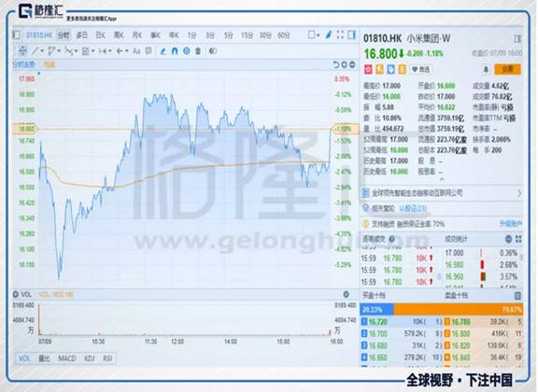Collapse the quote details chevron

coord(442,179)
